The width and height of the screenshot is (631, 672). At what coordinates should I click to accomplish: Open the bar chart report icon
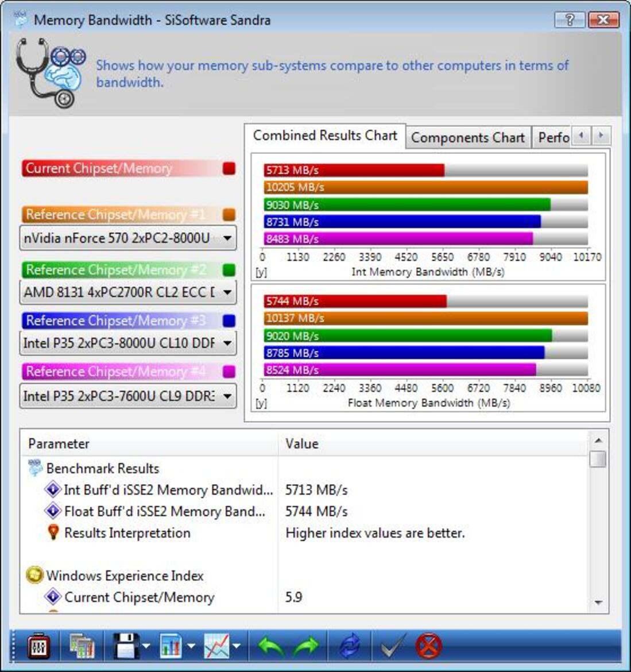click(172, 645)
